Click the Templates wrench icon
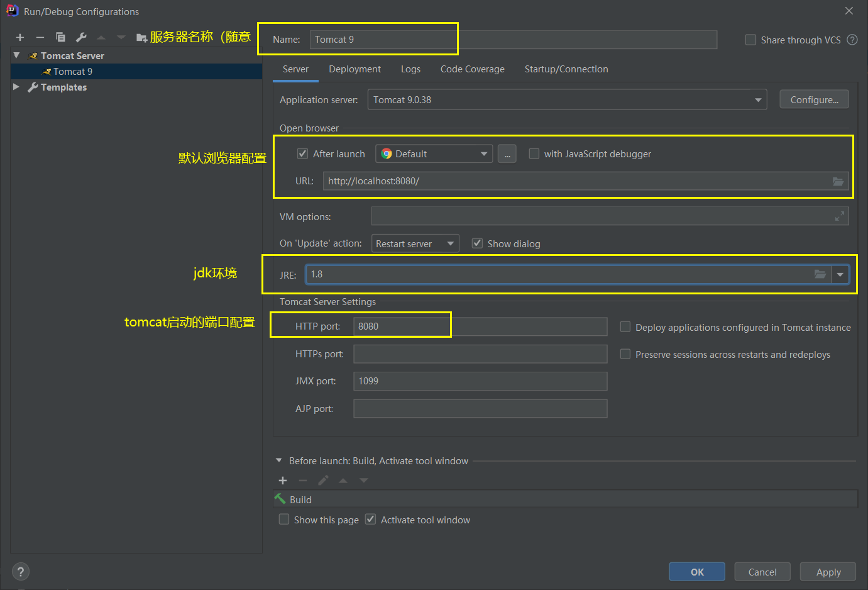 [33, 87]
